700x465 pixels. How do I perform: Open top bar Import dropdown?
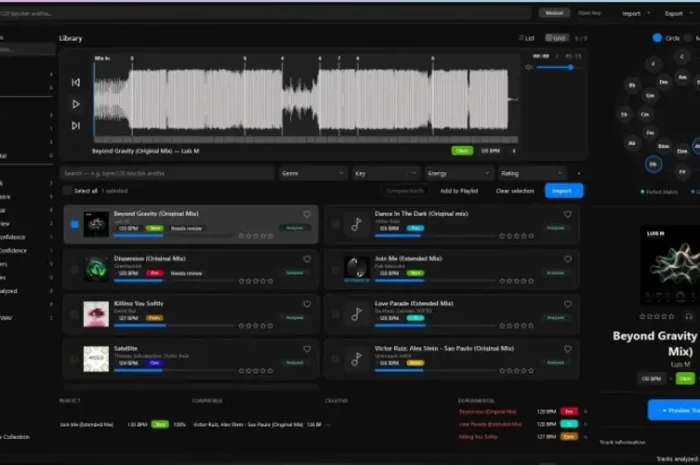[x=636, y=14]
